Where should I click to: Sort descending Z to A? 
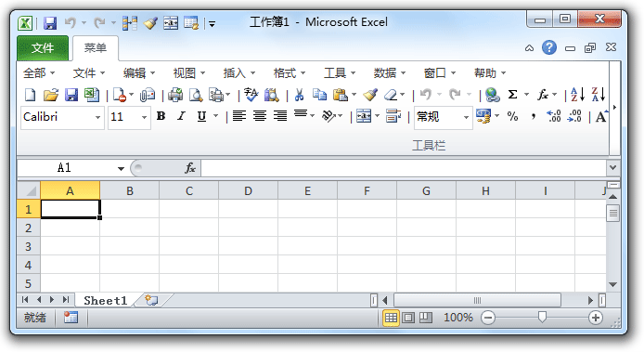(x=598, y=95)
